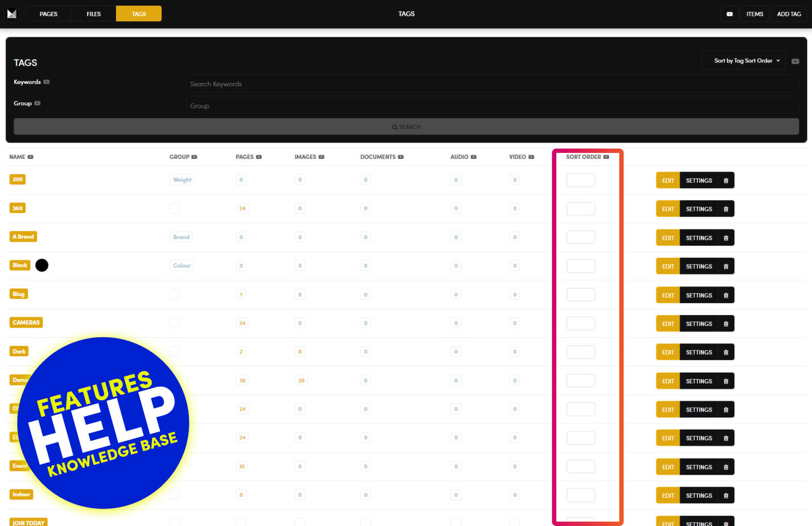
Task: Delete the CAMERAS tag with trash icon
Action: (726, 324)
